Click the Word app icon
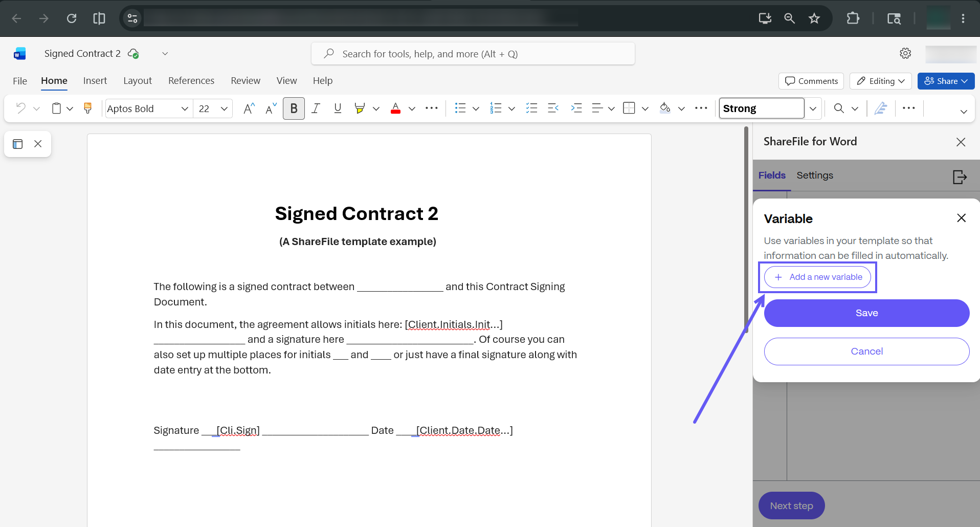 [20, 54]
